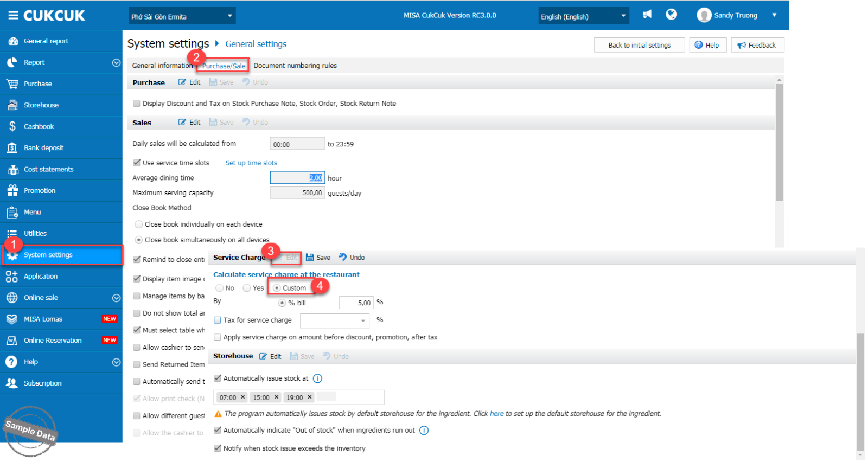The image size is (868, 462).
Task: Remove the 07:00 time tag
Action: [243, 397]
